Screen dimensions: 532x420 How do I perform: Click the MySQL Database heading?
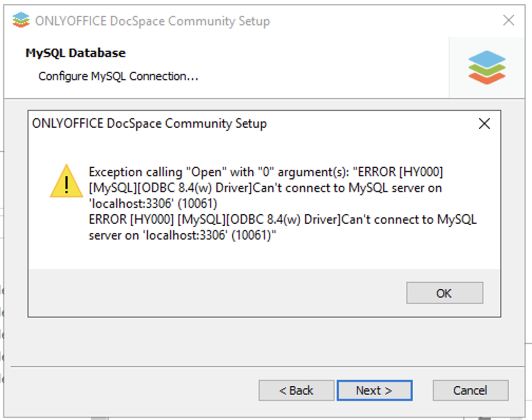pos(75,53)
